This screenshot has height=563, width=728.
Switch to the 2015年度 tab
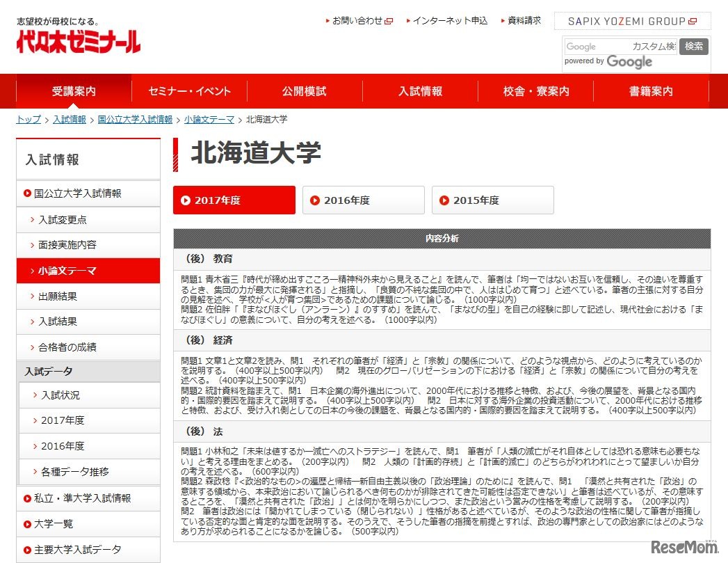492,200
